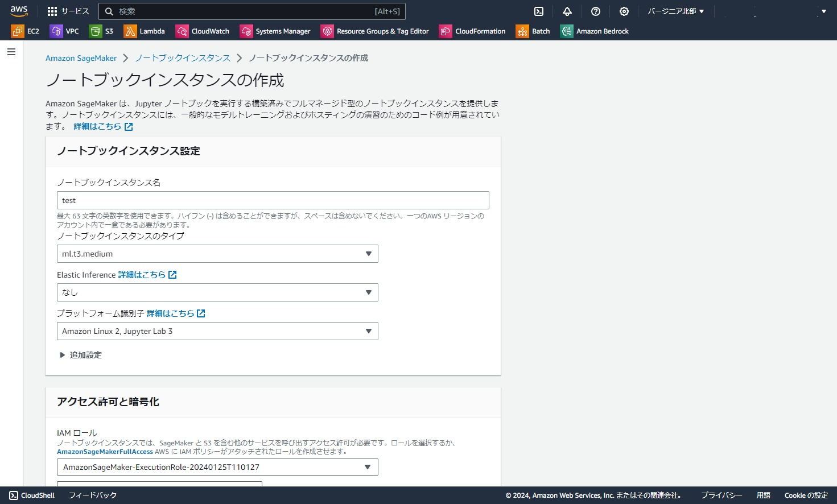Click the ノートブックインスタンス breadcrumb link
Viewport: 837px width, 504px height.
point(183,58)
